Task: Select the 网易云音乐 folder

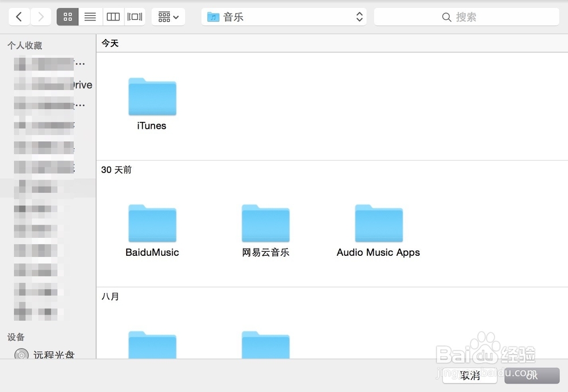Action: (x=265, y=224)
